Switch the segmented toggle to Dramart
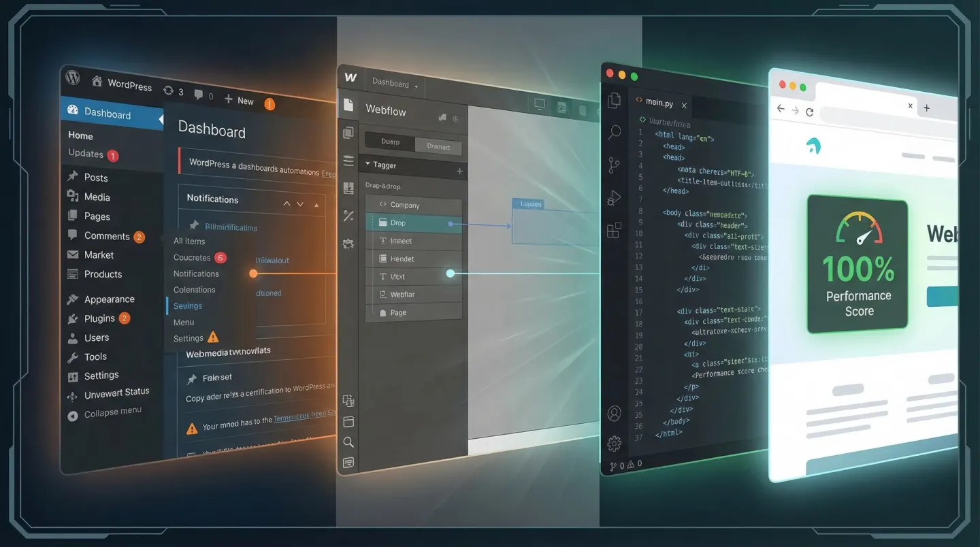Viewport: 980px width, 547px height. coord(438,146)
